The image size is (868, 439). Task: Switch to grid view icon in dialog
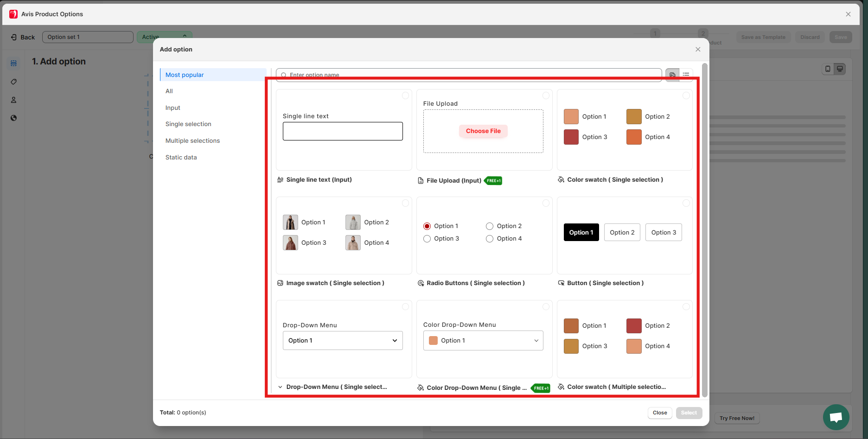pos(672,75)
